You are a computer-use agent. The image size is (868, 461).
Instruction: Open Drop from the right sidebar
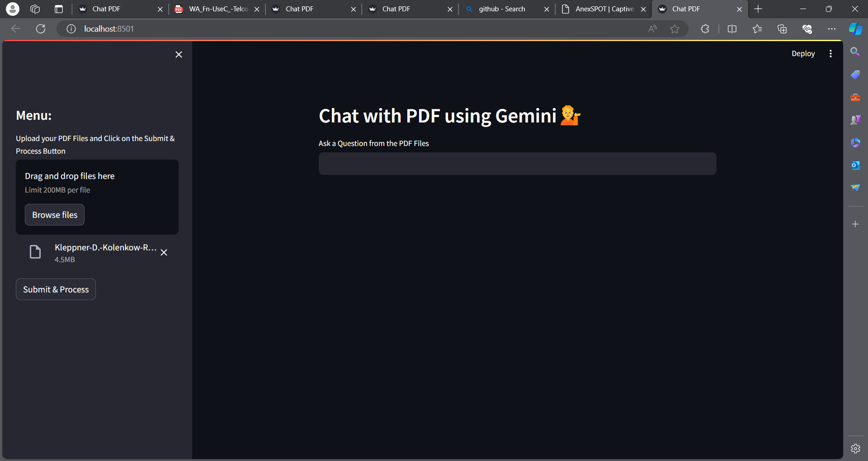pos(855,188)
